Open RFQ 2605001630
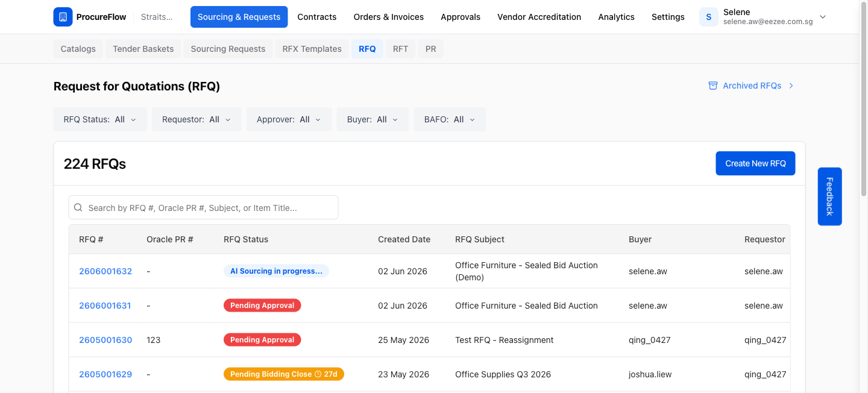The height and width of the screenshot is (393, 868). tap(105, 340)
